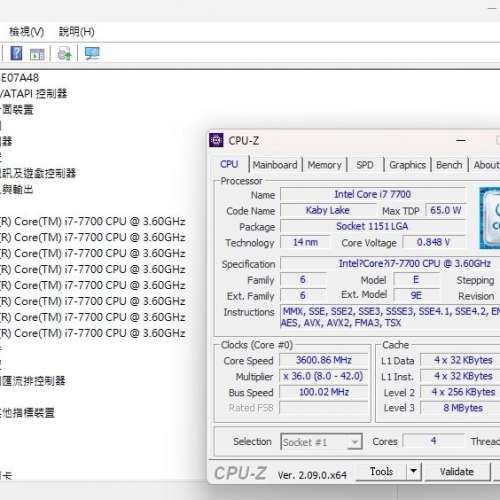The image size is (500, 500).
Task: Click the Level 3 value 8 MBytes
Action: point(460,408)
